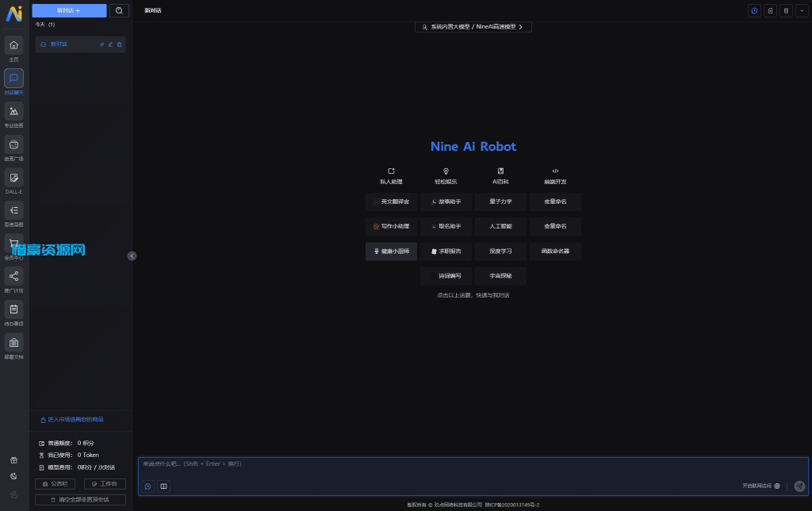
Task: Click the send message paper-plane icon
Action: 799,486
